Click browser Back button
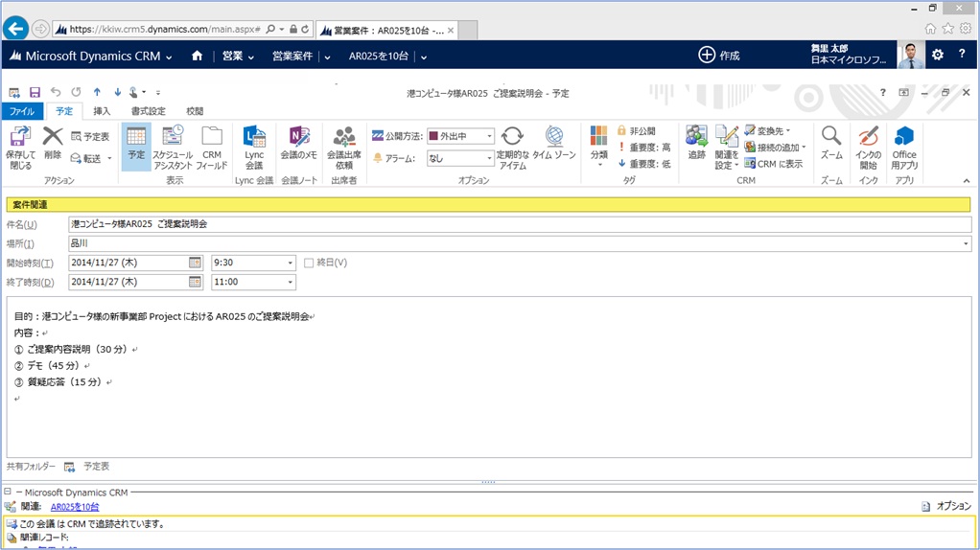This screenshot has width=980, height=550. pos(15,29)
